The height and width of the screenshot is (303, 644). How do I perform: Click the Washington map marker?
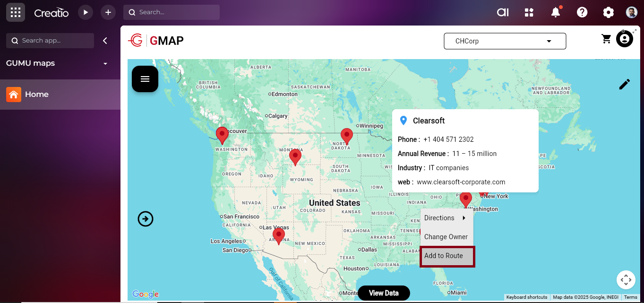point(222,135)
